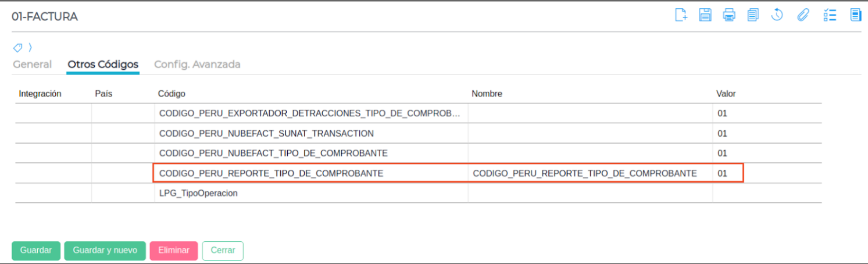Click the Guardar y nuevo button
This screenshot has width=868, height=264.
105,251
